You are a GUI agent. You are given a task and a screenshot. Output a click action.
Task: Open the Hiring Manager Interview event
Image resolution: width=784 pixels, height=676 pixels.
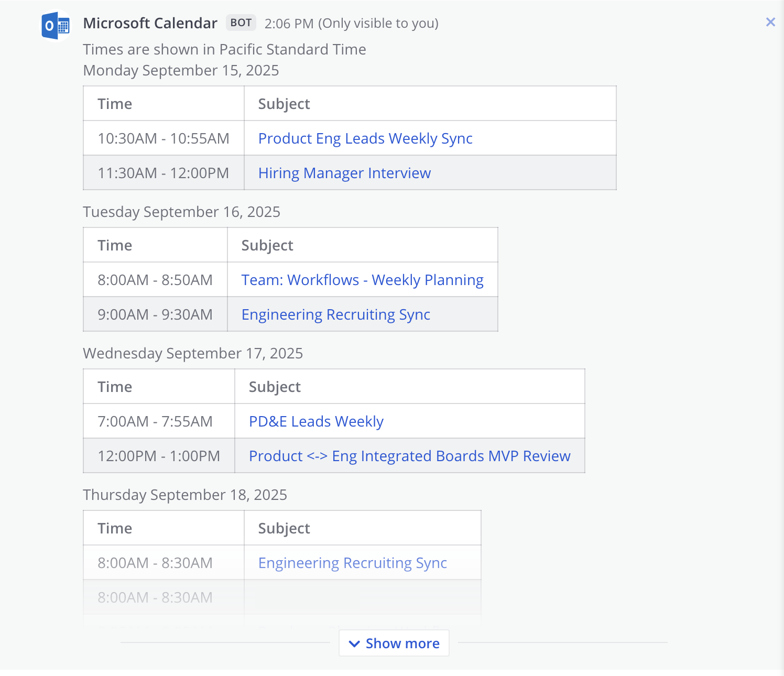[x=344, y=173]
